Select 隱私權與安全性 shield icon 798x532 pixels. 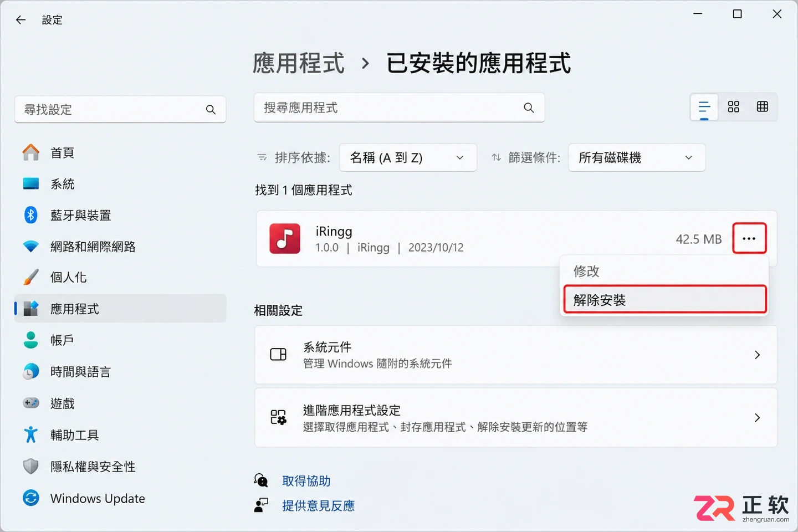tap(31, 467)
